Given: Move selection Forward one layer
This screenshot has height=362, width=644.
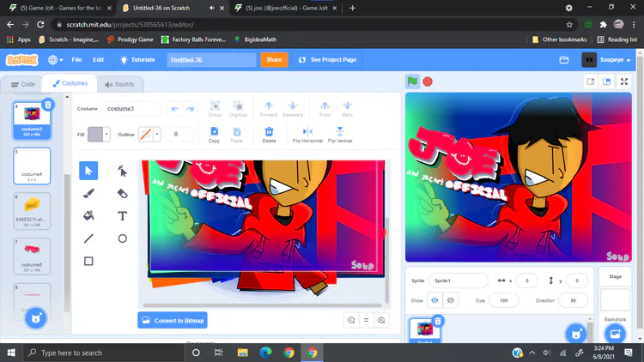Looking at the screenshot, I should point(268,109).
